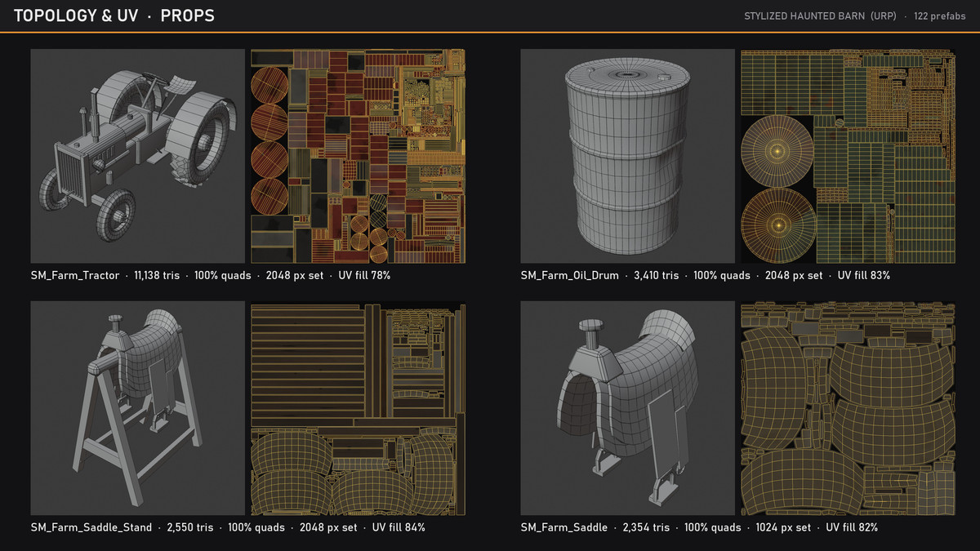Open the saddle stand wireframe render
Screen dimensions: 980x551
tap(138, 408)
